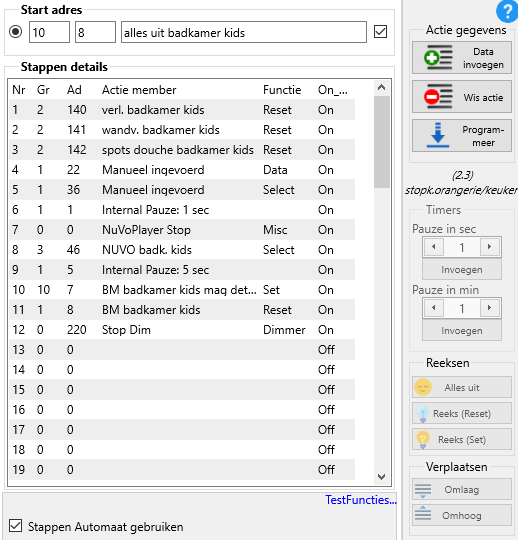The height and width of the screenshot is (540, 518).
Task: Click the Actie member column header
Action: point(139,90)
